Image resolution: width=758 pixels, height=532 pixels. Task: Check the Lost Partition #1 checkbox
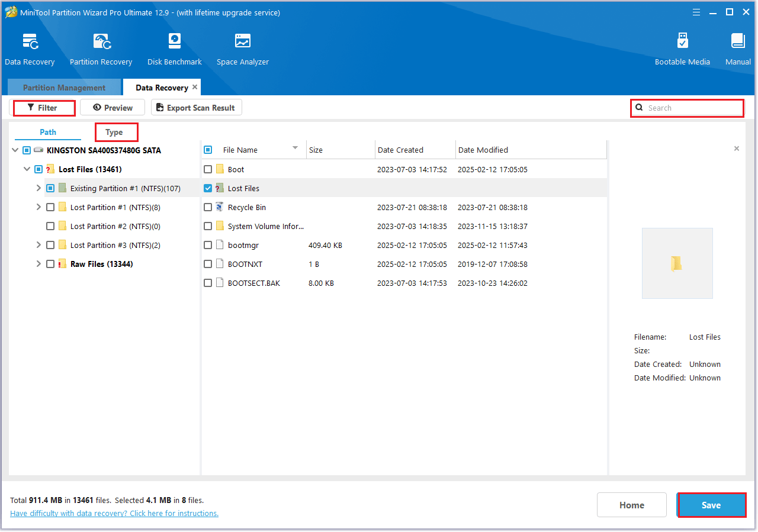50,207
